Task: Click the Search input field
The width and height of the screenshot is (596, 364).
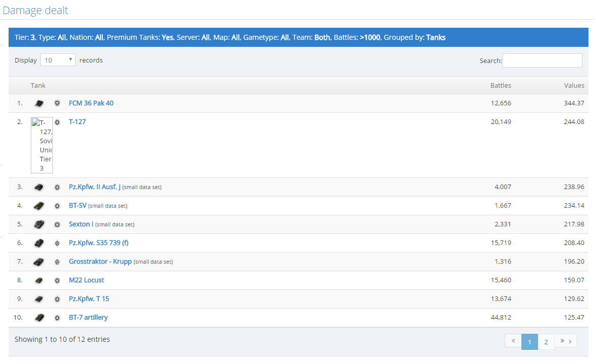Action: click(542, 60)
